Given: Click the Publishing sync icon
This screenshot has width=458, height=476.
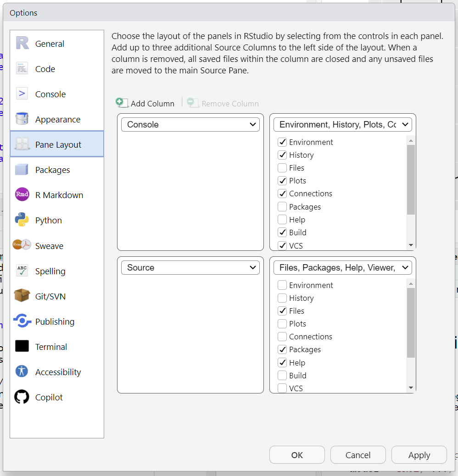Looking at the screenshot, I should click(x=22, y=321).
